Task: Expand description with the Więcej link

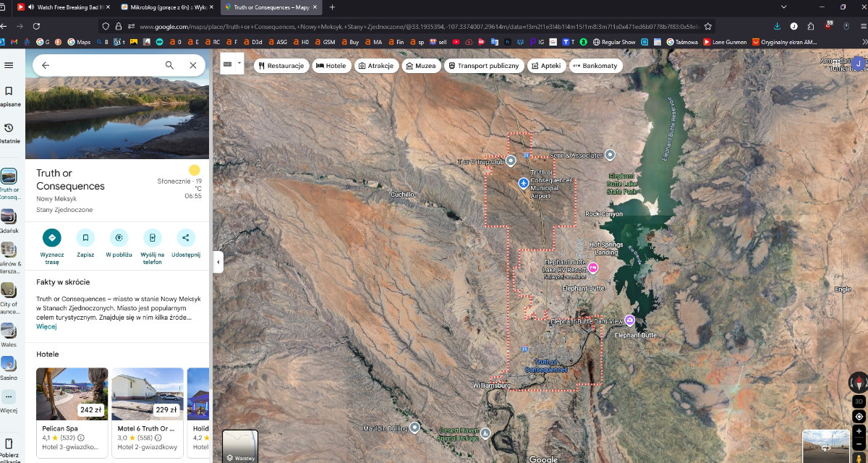Action: (x=46, y=327)
